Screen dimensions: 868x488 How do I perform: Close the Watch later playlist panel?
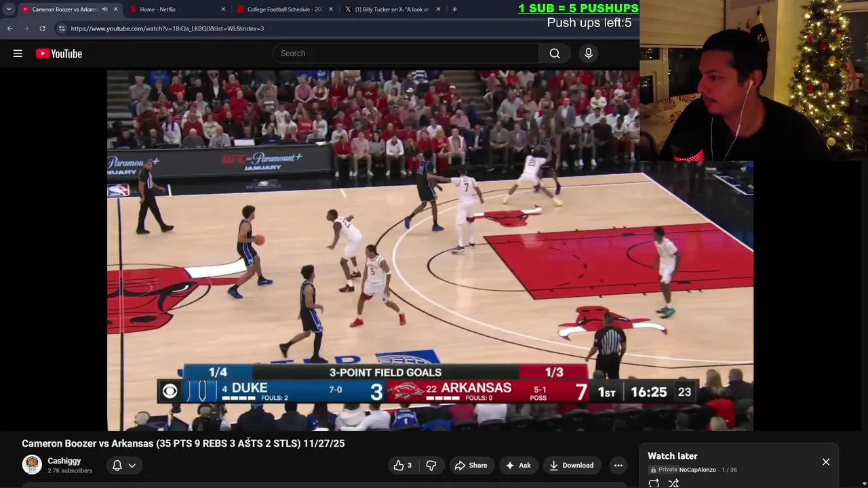pyautogui.click(x=826, y=462)
